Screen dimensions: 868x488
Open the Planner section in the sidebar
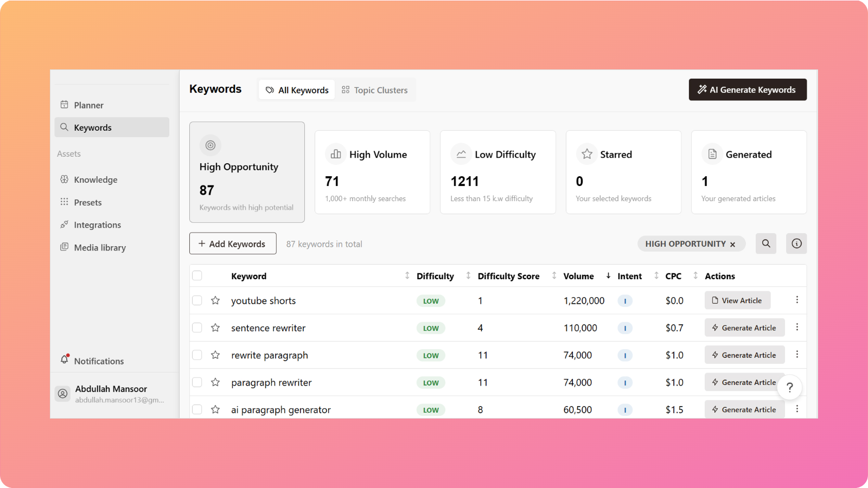click(88, 105)
